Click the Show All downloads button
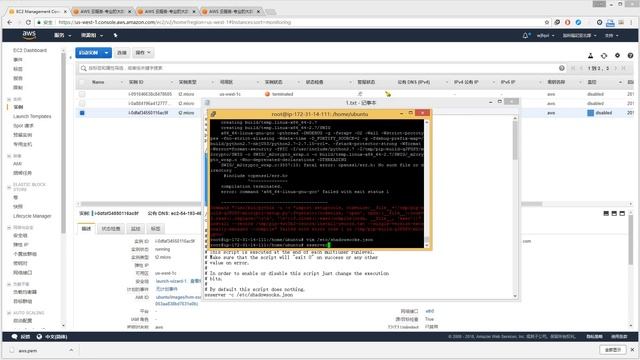Screen dimensions: 640x360 613,350
